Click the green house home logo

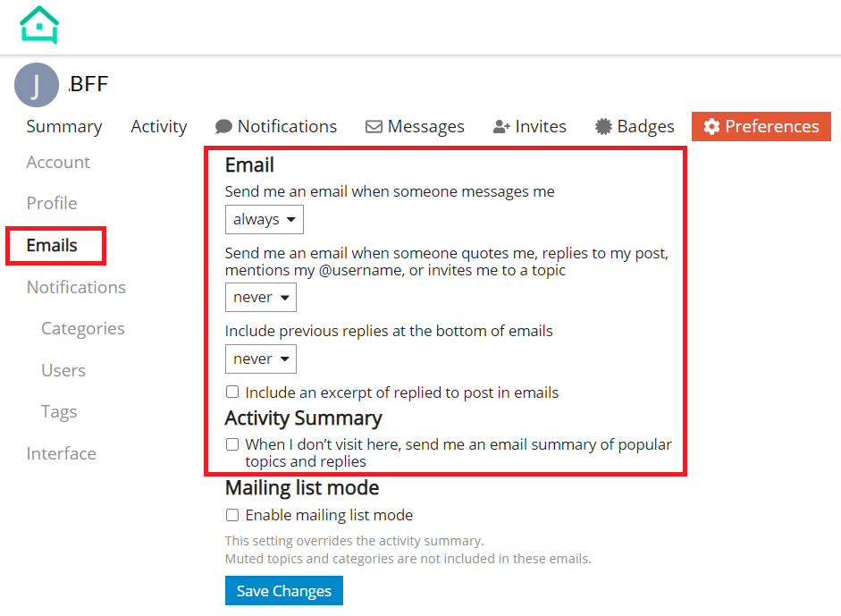39,25
